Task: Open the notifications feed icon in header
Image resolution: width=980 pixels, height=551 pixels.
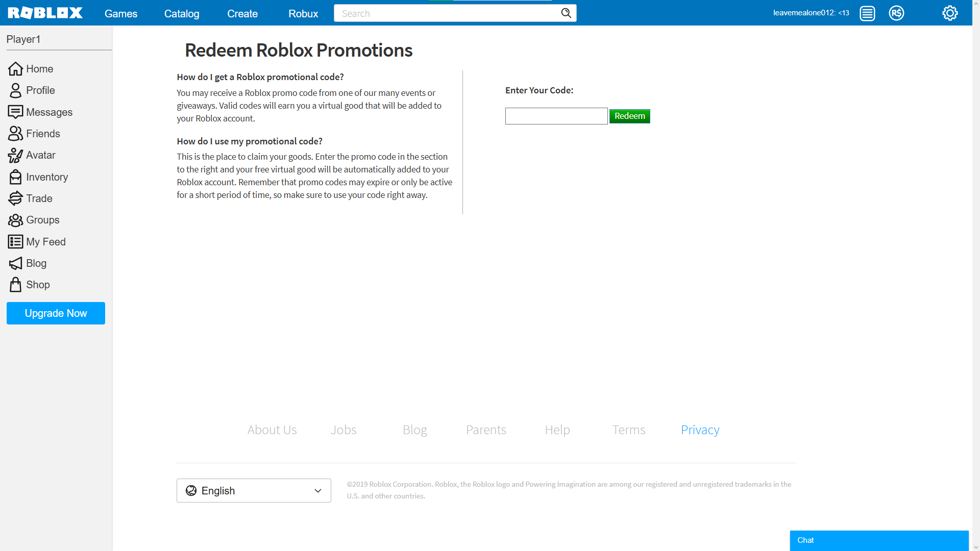Action: (x=867, y=13)
